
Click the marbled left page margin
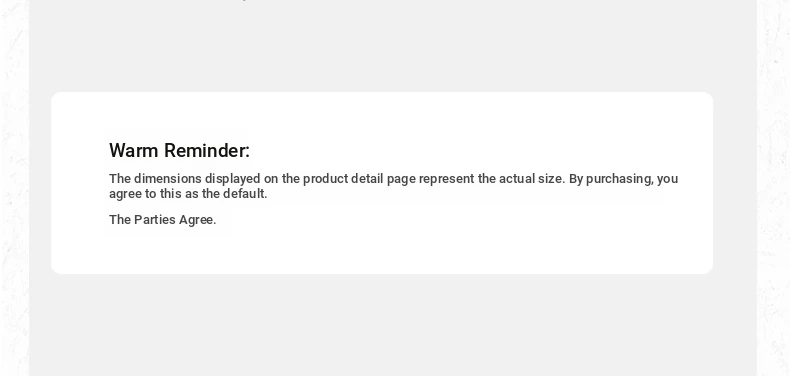14,188
